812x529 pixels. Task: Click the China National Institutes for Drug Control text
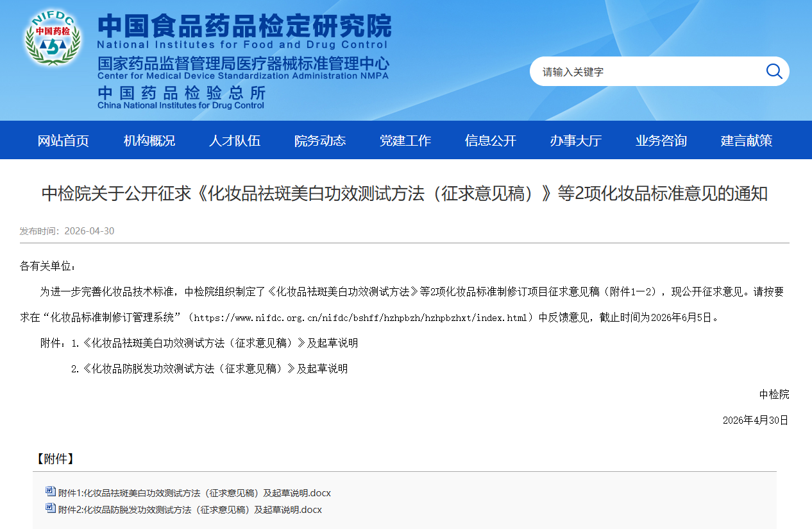coord(181,105)
